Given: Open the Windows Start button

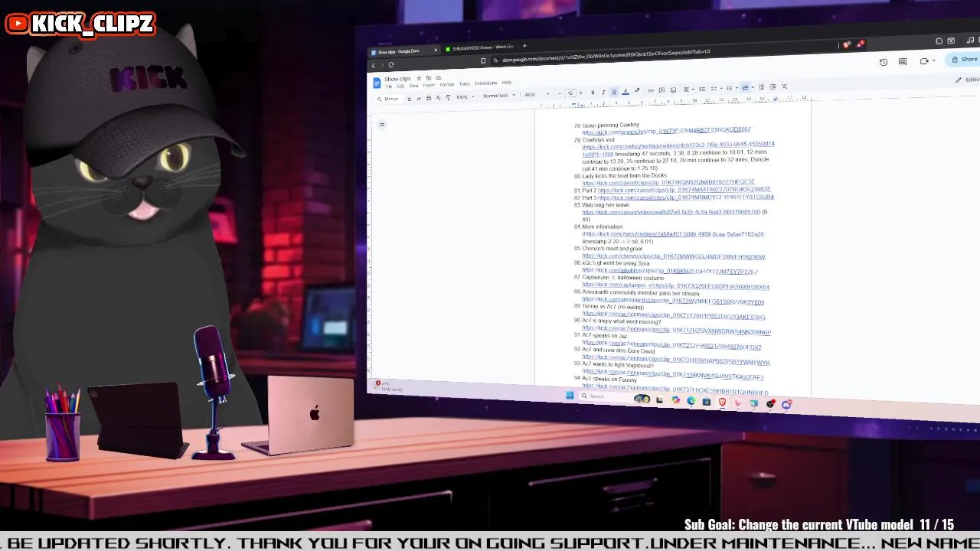Looking at the screenshot, I should [x=570, y=396].
